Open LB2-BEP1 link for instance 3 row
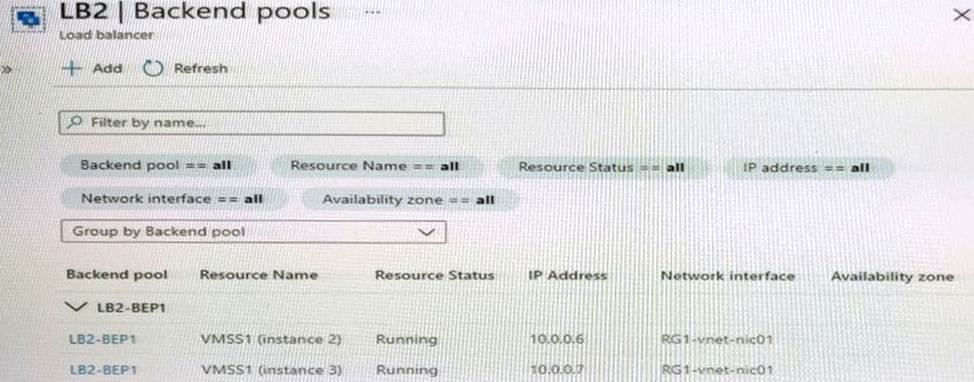 point(102,370)
